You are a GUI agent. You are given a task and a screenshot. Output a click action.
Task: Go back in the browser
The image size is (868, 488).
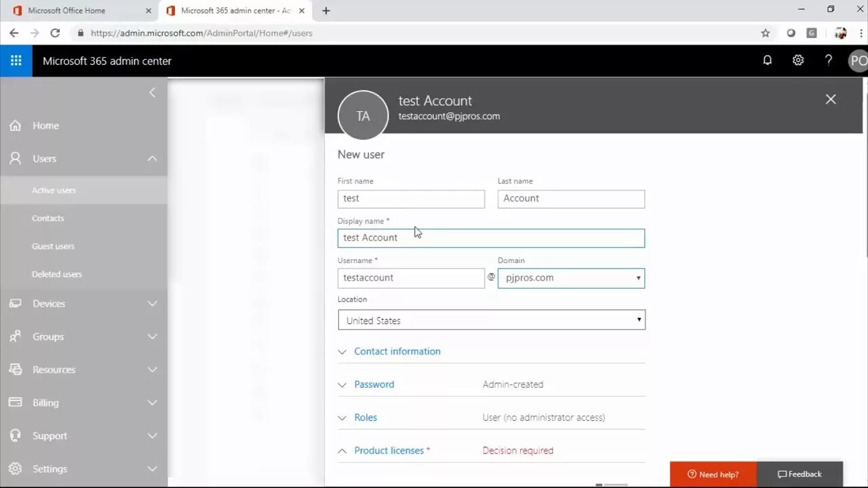click(x=14, y=33)
